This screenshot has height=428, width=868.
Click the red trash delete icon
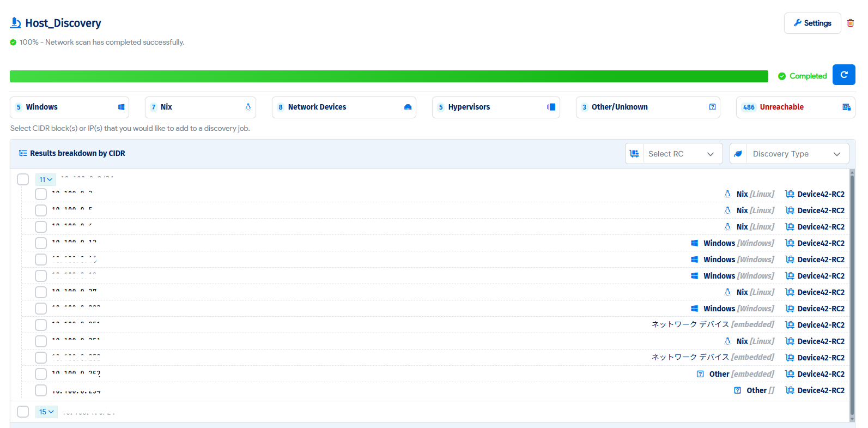pyautogui.click(x=850, y=23)
